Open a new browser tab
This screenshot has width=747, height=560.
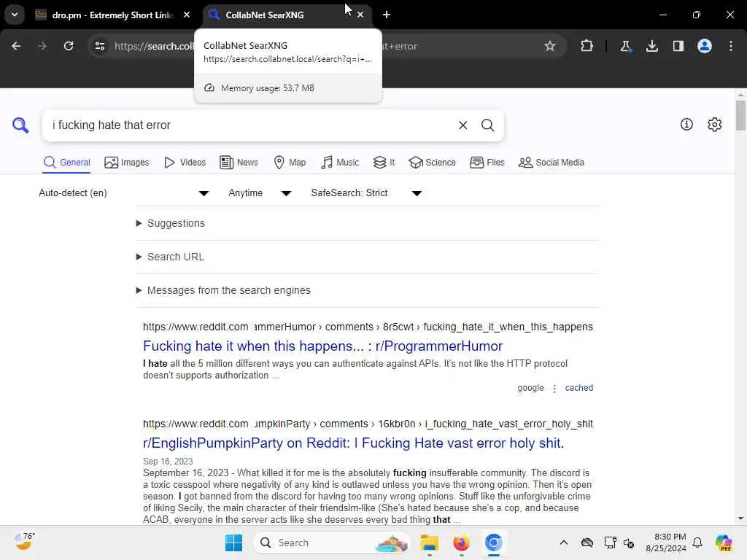387,15
